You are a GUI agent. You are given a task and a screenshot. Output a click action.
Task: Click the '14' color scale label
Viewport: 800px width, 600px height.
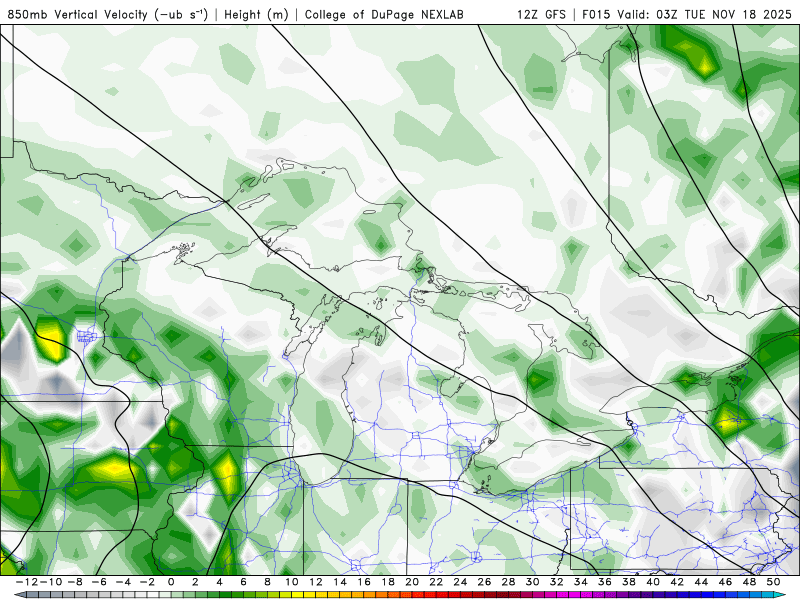coord(340,582)
